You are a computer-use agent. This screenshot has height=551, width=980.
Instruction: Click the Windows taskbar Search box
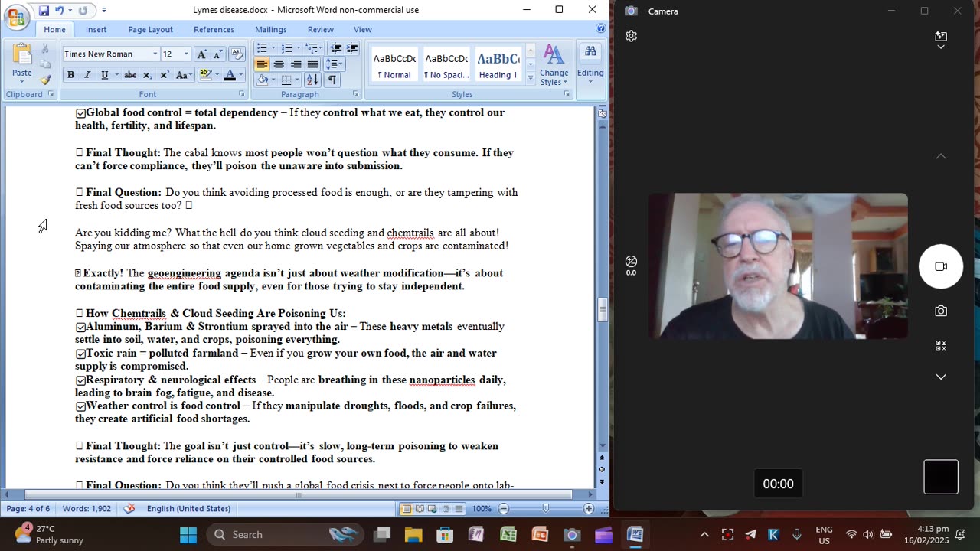click(284, 534)
